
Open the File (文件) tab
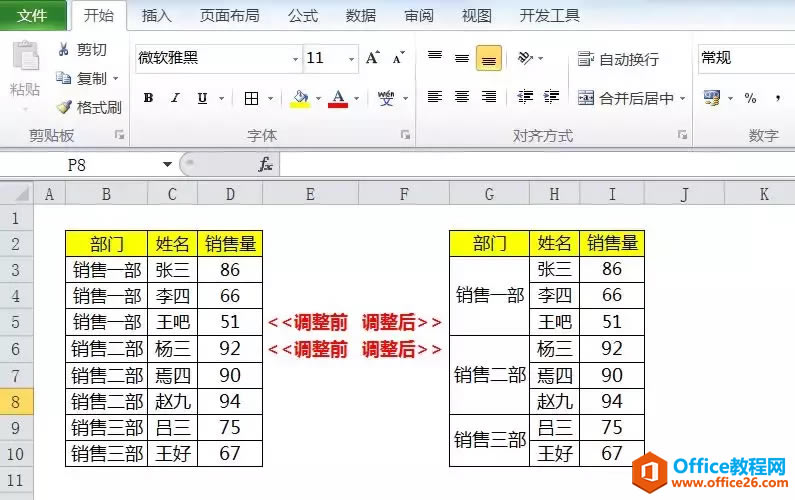click(32, 15)
